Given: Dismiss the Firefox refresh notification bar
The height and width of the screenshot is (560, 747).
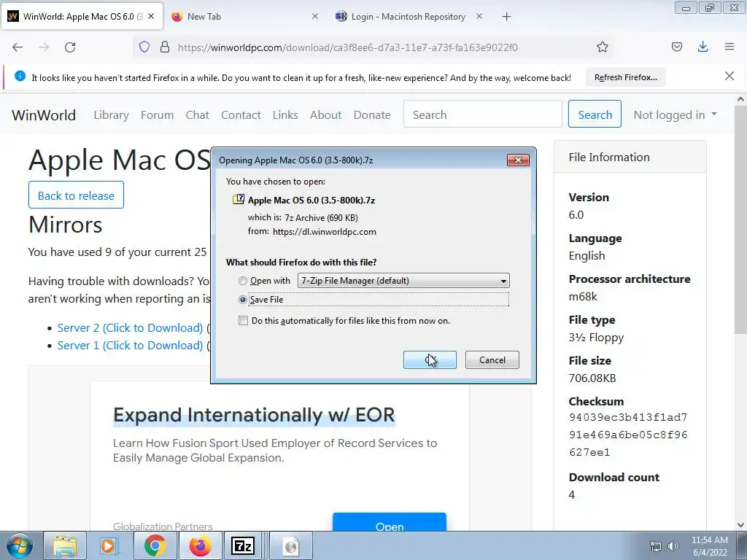Looking at the screenshot, I should pyautogui.click(x=729, y=76).
